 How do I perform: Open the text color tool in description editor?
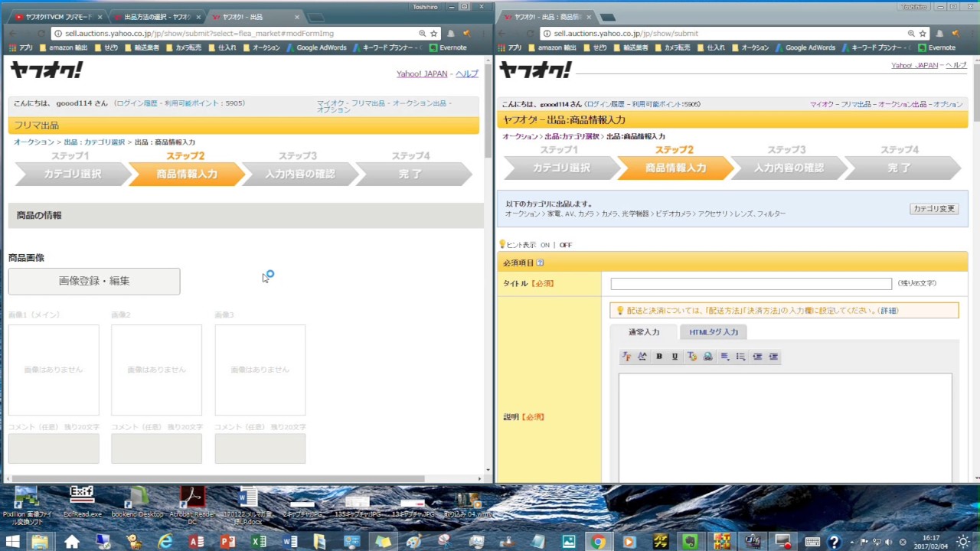click(691, 357)
